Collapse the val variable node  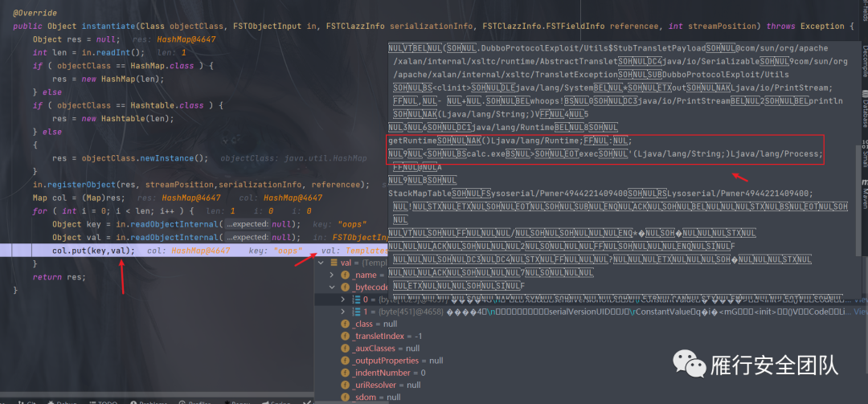319,263
